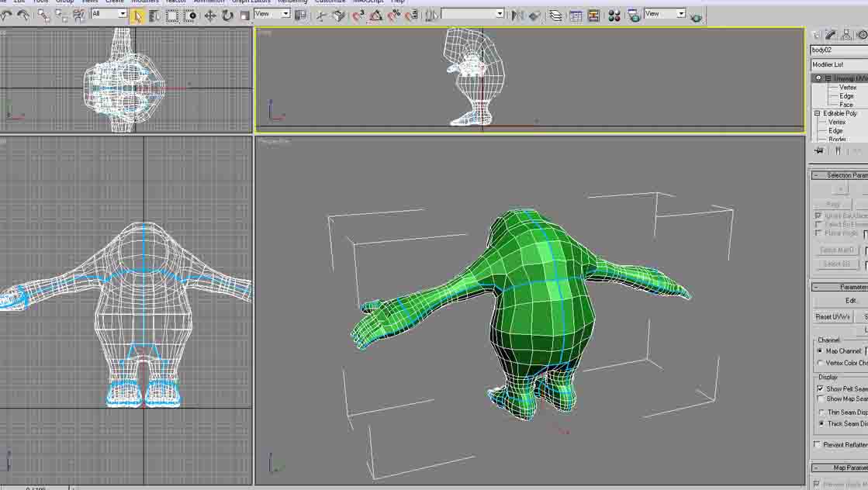This screenshot has width=868, height=490.
Task: Click the Reset UVWs button
Action: 833,316
